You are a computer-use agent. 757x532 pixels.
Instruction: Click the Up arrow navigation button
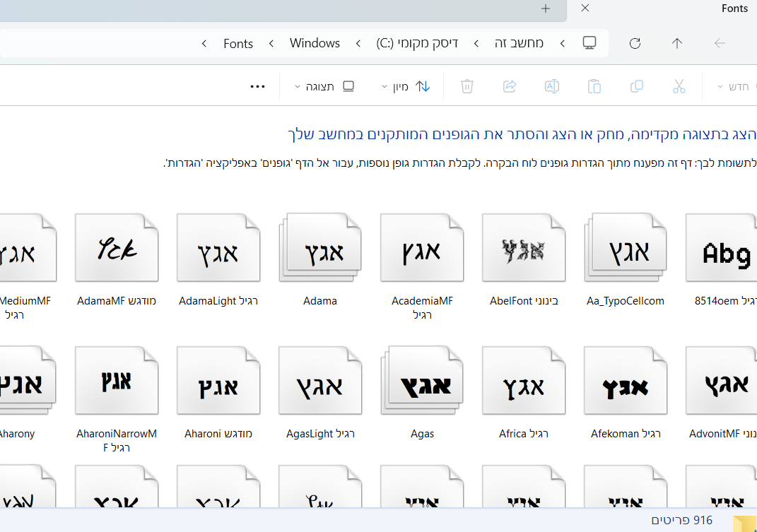tap(677, 43)
